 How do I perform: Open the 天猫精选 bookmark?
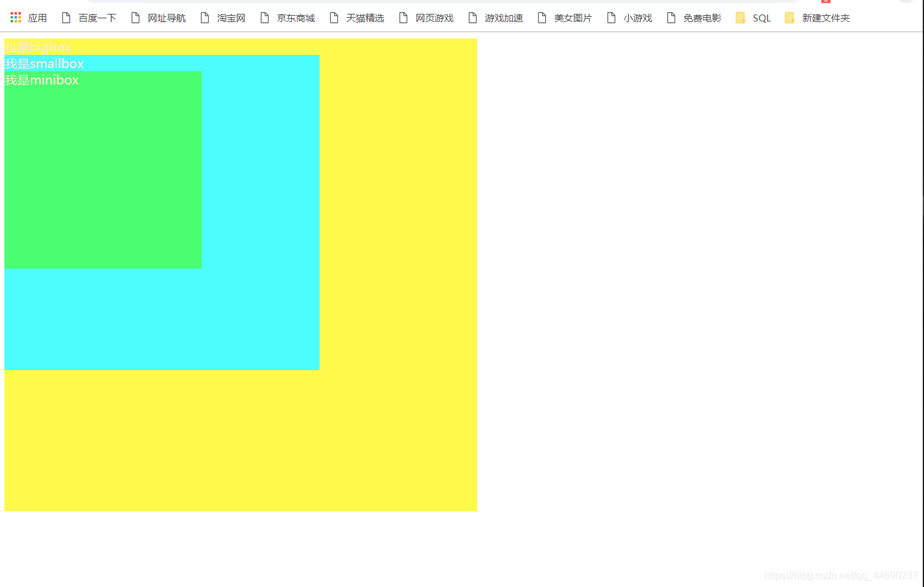[357, 18]
